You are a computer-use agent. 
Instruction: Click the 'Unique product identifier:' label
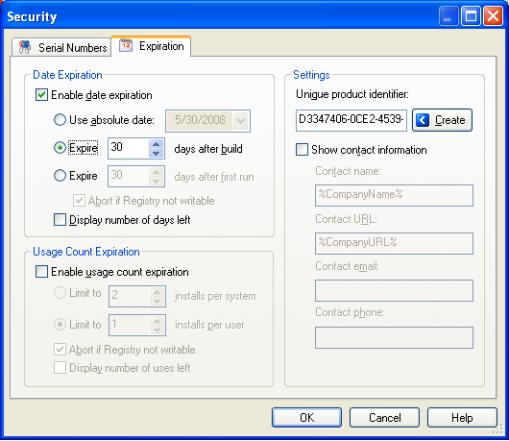[x=352, y=94]
